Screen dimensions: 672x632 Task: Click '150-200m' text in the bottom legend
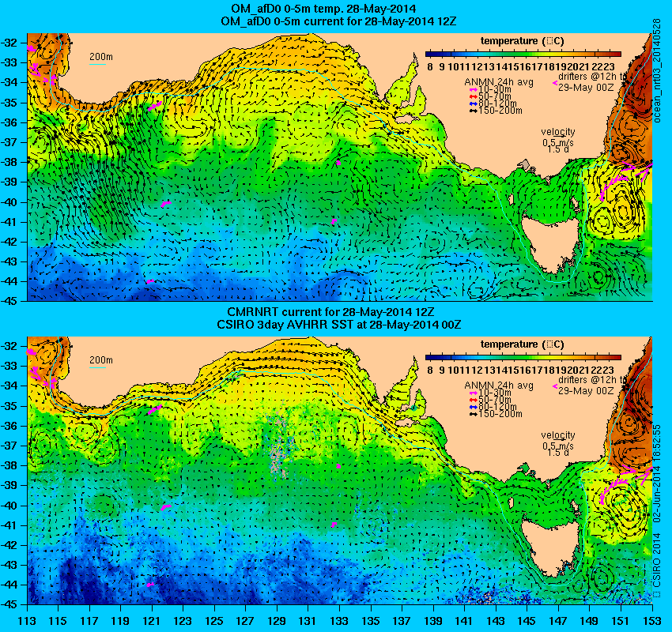pyautogui.click(x=500, y=414)
